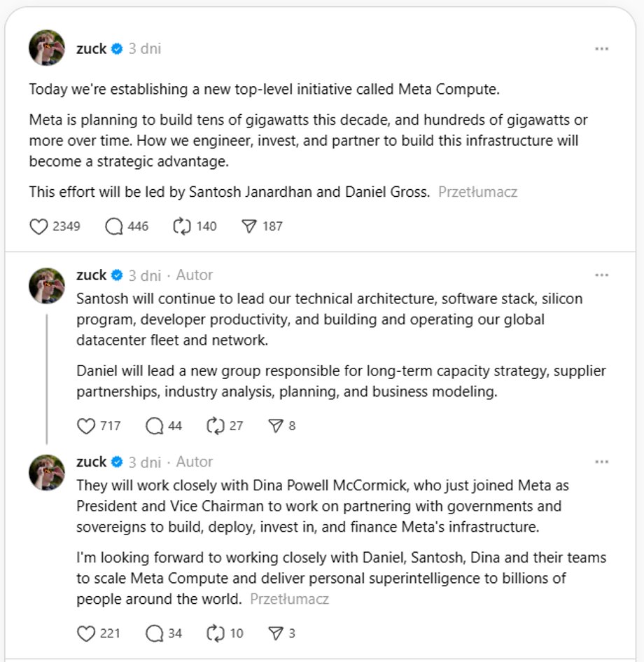Open the more options menu on the first post
This screenshot has height=662, width=644.
click(x=601, y=48)
